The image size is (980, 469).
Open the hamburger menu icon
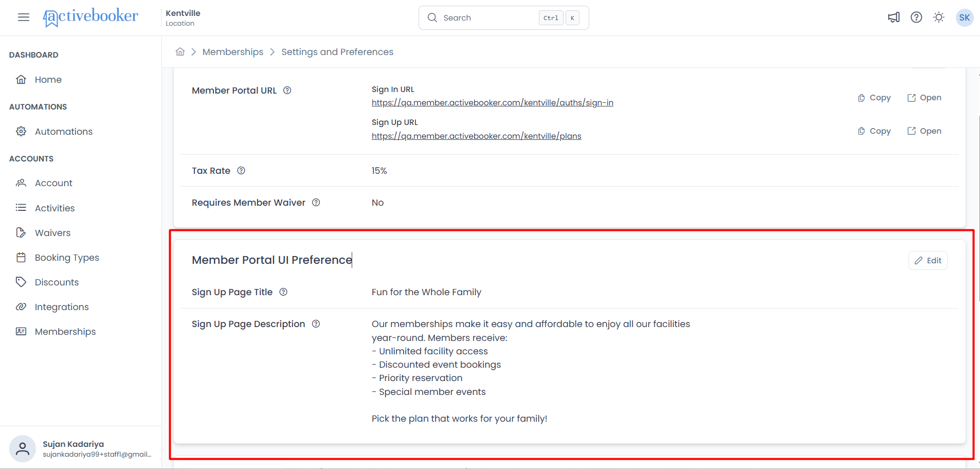(24, 17)
